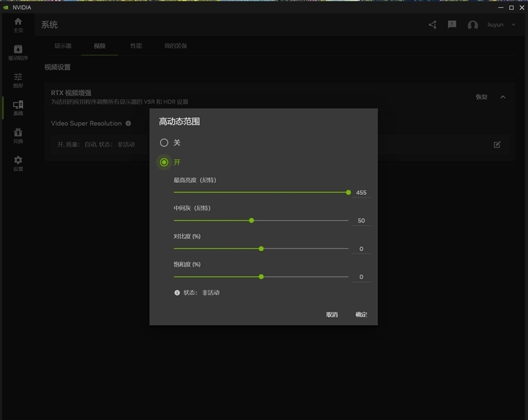Switch to the 显示器 tab

(x=63, y=46)
